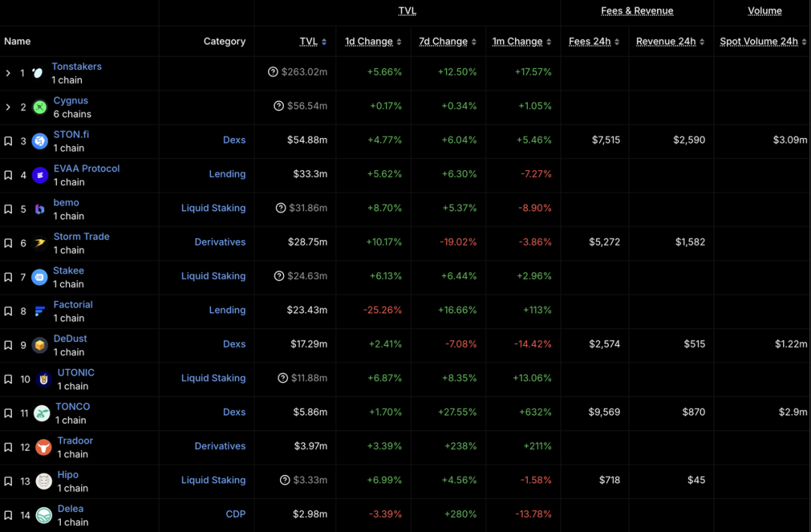The width and height of the screenshot is (811, 532).
Task: Click the UTONIC shield logo
Action: pyautogui.click(x=43, y=379)
